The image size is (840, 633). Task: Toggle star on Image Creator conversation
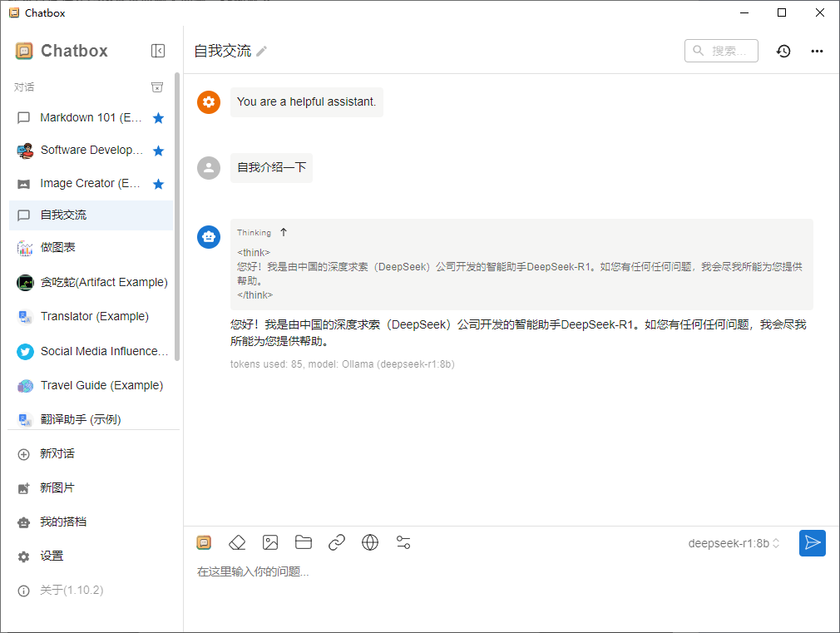point(159,184)
